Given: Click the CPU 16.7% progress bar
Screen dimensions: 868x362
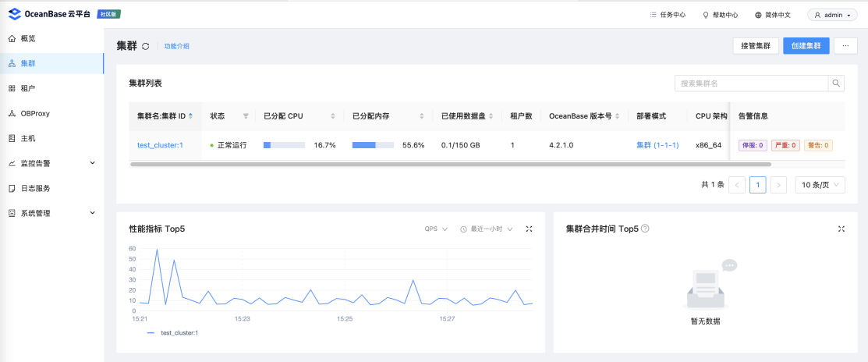Looking at the screenshot, I should click(x=285, y=145).
